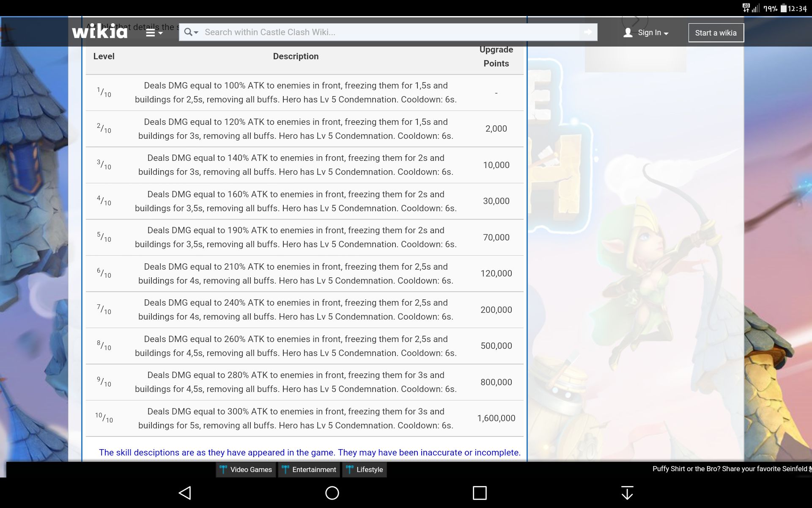Open the Sign In dropdown
The height and width of the screenshot is (508, 812).
(653, 33)
